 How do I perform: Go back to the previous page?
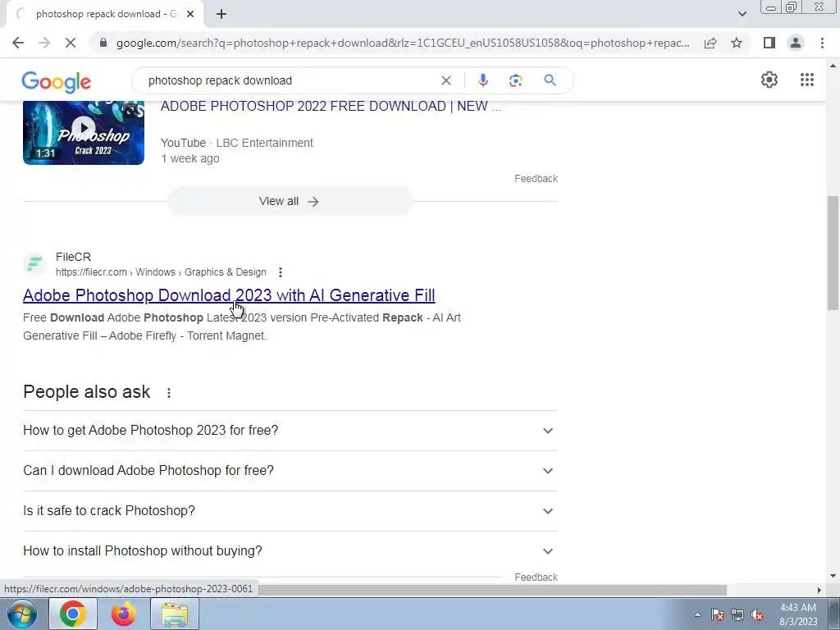point(18,43)
